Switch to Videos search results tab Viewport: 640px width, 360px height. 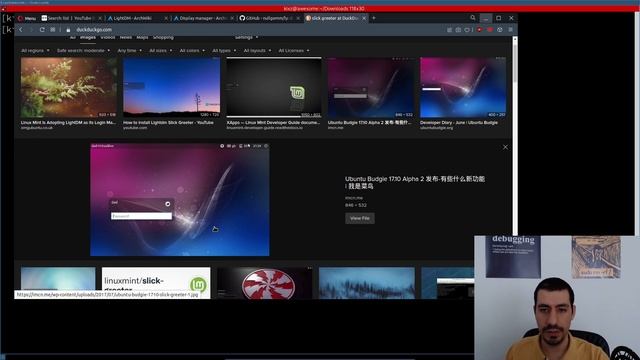pyautogui.click(x=108, y=38)
